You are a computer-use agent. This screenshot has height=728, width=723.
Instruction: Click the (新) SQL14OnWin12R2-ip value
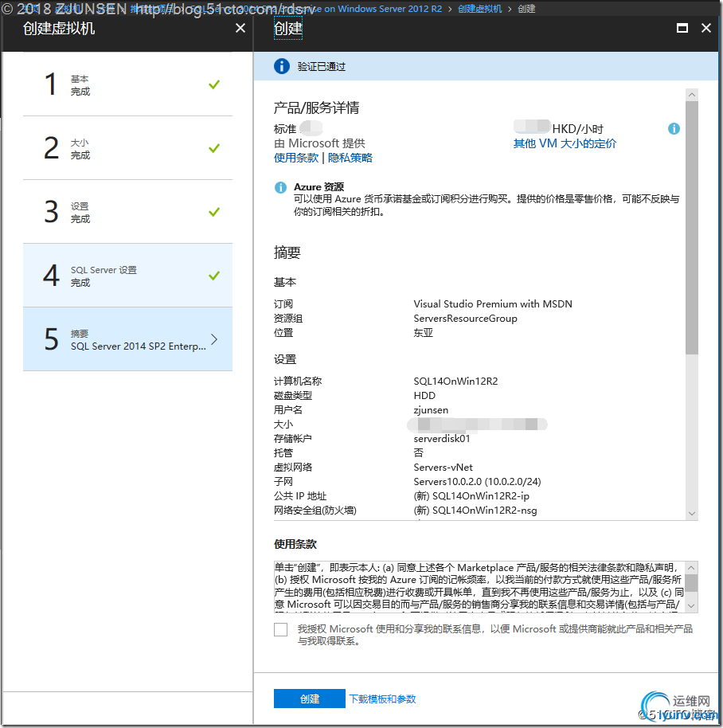(471, 496)
